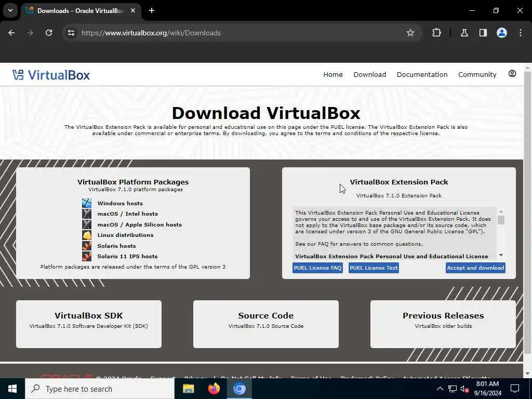Click 'VirtualBox 7.1.0 platform packages' text
Viewport: 532px width, 399px height.
pos(136,189)
